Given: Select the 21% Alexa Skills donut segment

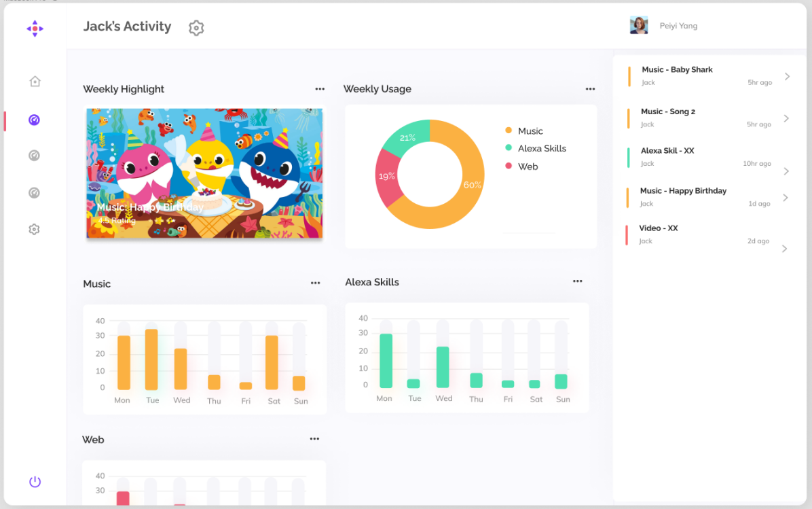Looking at the screenshot, I should [407, 137].
